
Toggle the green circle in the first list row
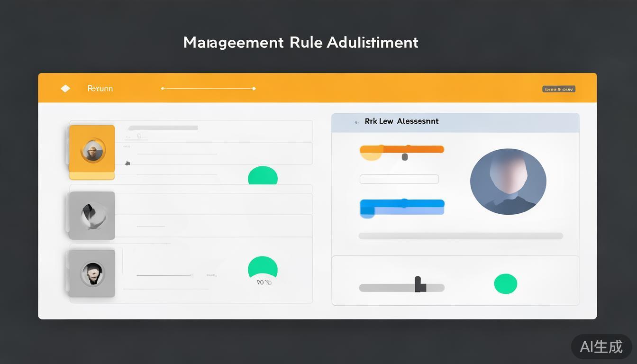(x=263, y=176)
